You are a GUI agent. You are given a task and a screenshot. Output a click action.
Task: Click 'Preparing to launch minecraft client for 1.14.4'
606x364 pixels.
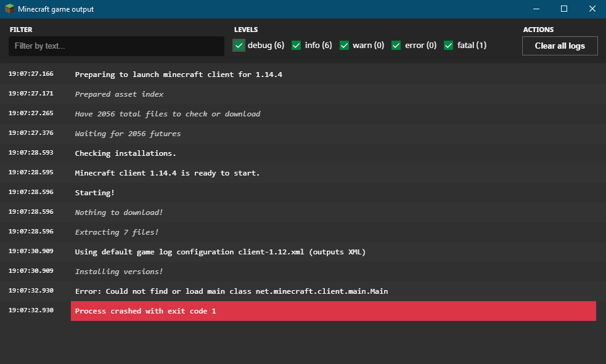[x=179, y=75]
